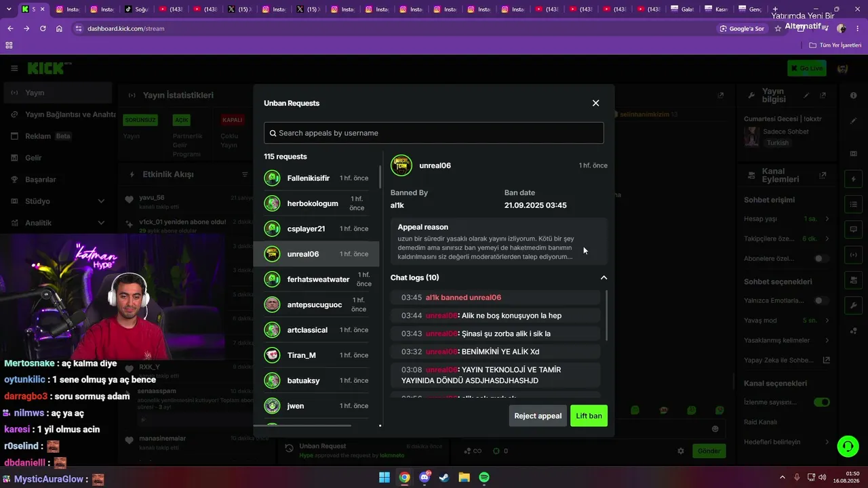Viewport: 868px width, 488px height.
Task: Send chat message with Gönder
Action: coord(709,451)
